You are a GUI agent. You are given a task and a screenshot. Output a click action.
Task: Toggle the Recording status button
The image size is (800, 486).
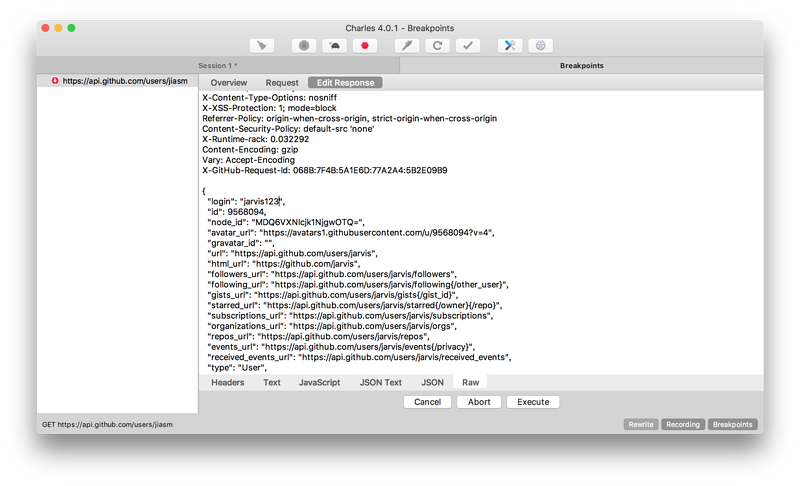pos(683,424)
